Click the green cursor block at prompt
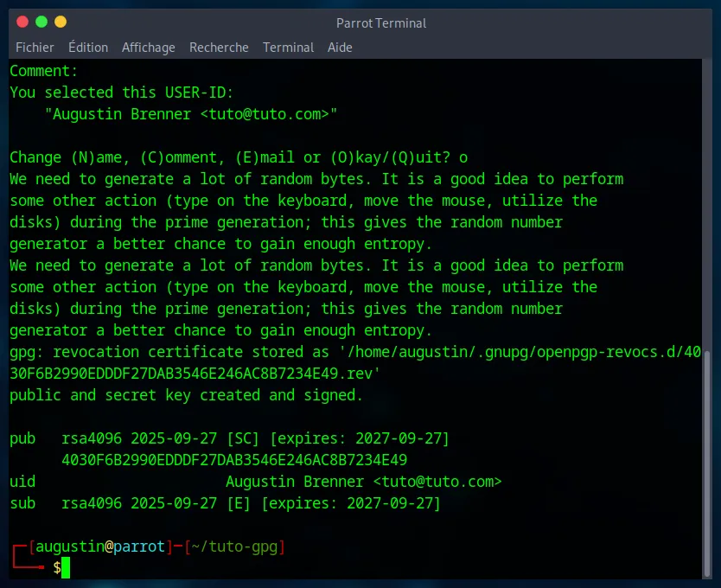 [66, 568]
